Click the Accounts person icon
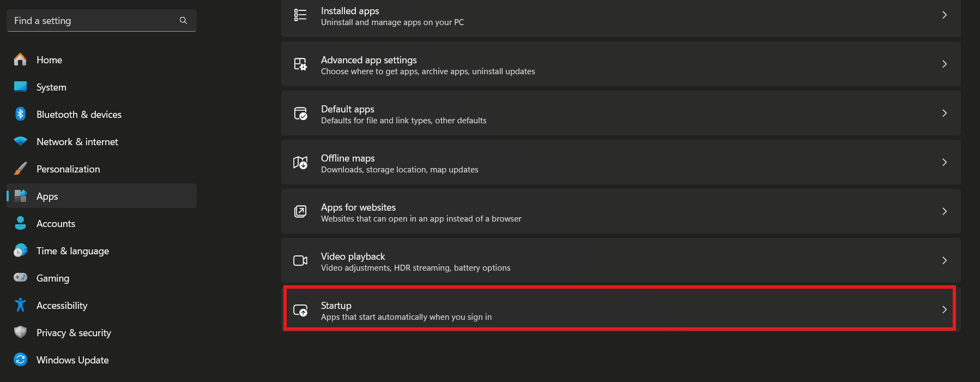The image size is (980, 382). 20,223
